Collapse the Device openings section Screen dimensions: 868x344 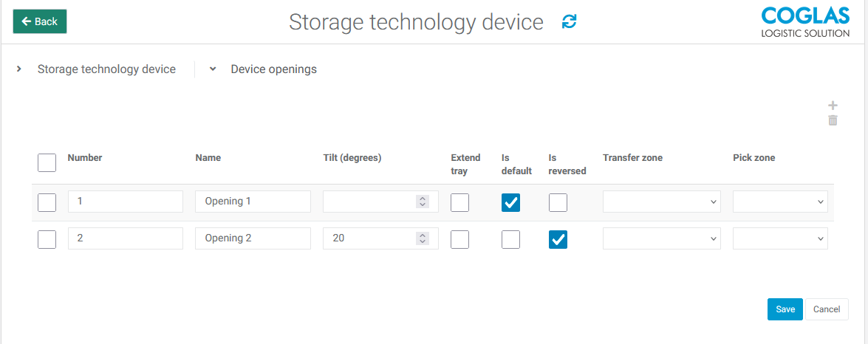(x=273, y=69)
